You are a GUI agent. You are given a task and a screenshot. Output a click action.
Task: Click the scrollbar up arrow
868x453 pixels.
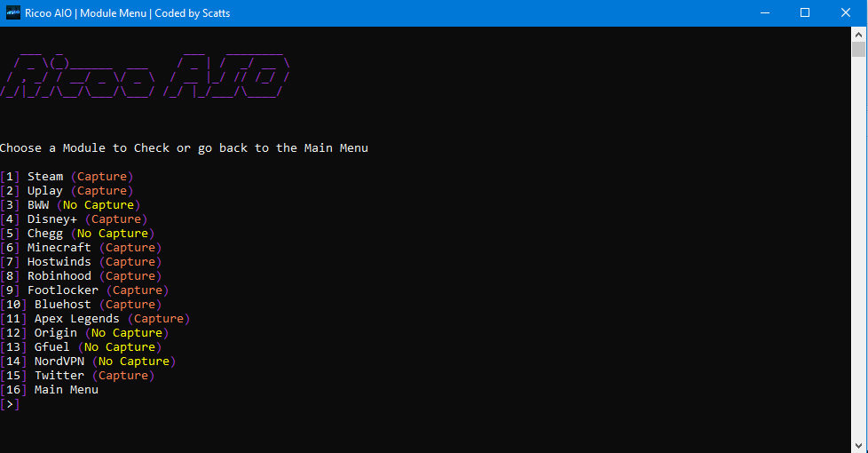pyautogui.click(x=858, y=35)
